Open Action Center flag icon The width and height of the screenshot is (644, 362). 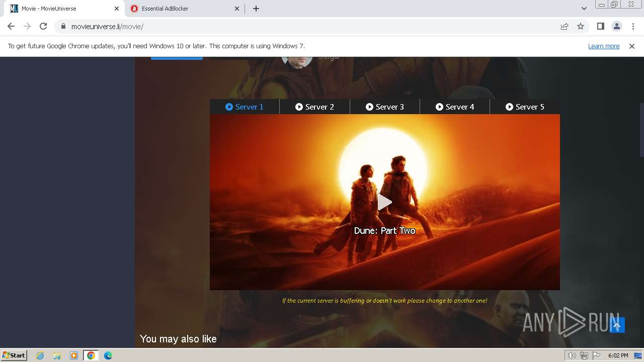coord(596,355)
